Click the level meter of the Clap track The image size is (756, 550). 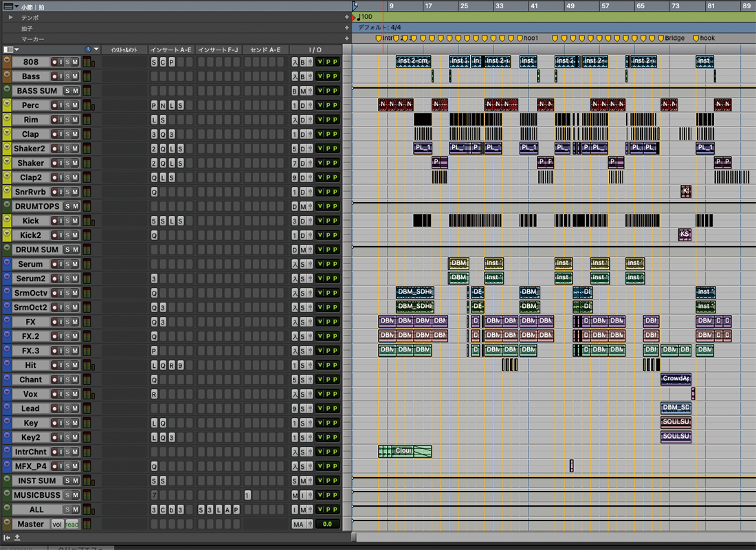(87, 134)
